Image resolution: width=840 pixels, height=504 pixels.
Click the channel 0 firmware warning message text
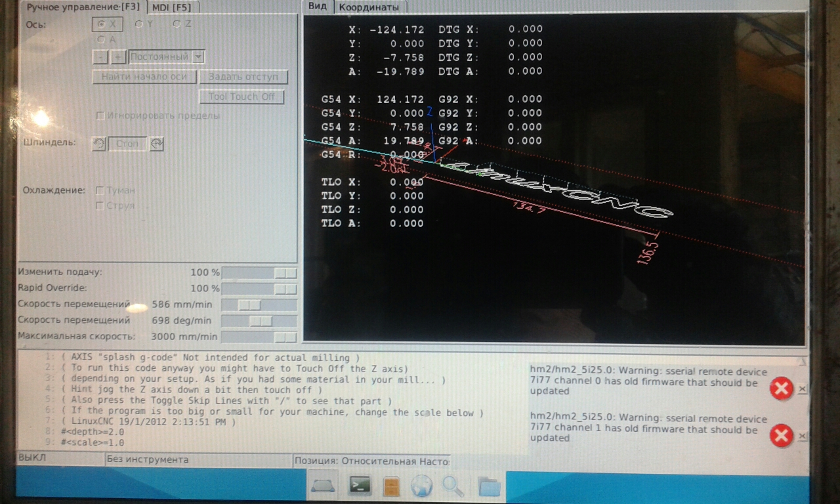(648, 381)
